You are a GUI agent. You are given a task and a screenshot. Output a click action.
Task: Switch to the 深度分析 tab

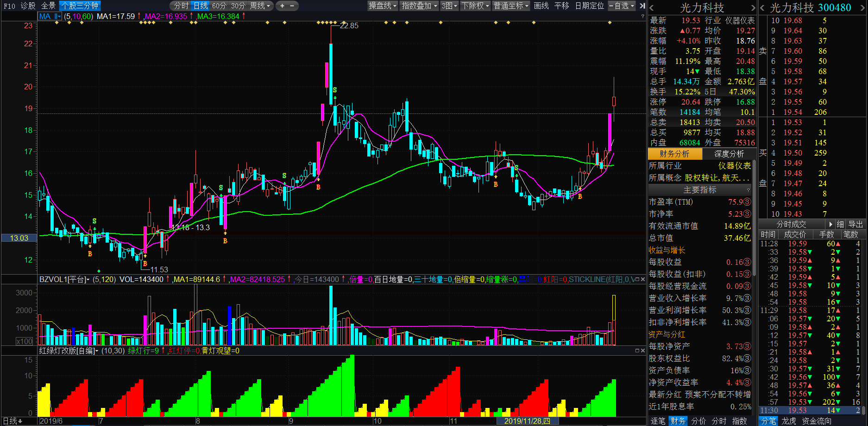click(x=729, y=154)
